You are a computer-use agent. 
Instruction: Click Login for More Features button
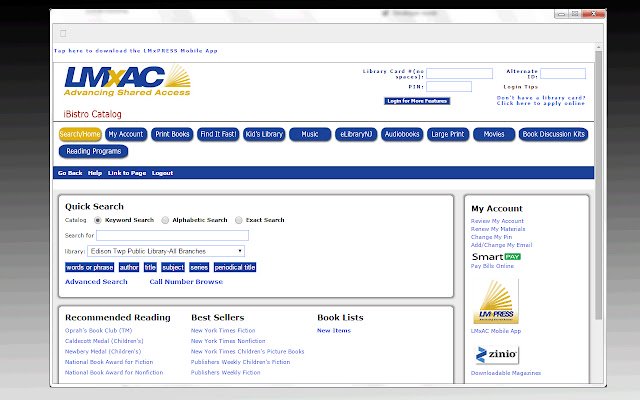417,101
